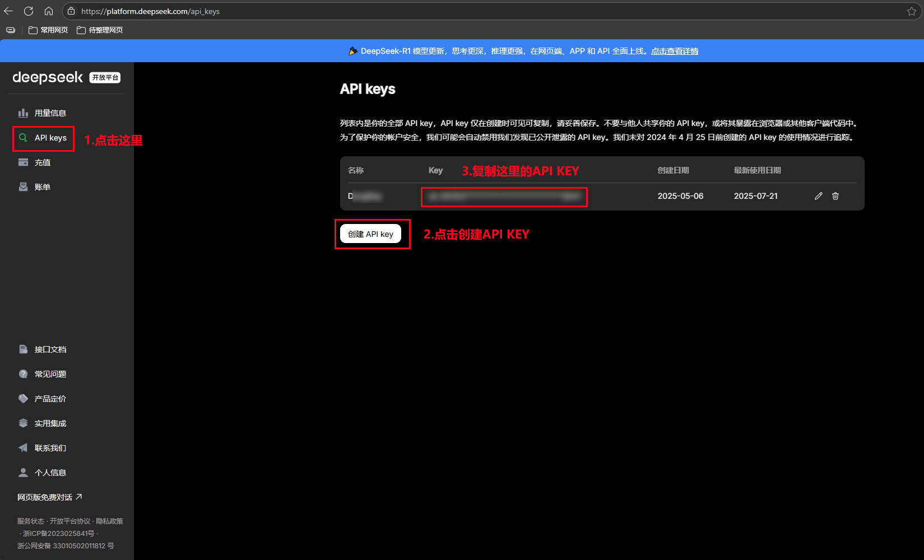Click the browser address bar URL
This screenshot has width=924, height=560.
[150, 11]
